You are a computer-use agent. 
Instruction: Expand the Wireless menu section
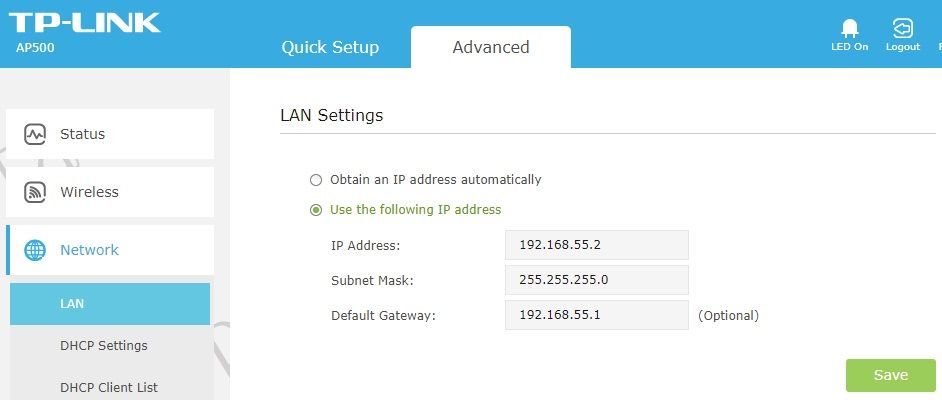pos(110,192)
